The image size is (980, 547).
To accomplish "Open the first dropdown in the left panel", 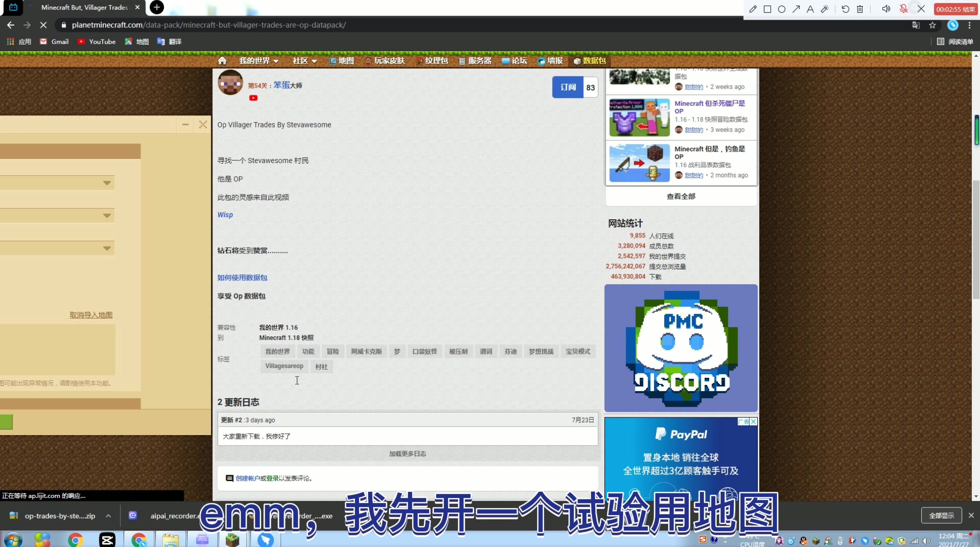I will [107, 183].
